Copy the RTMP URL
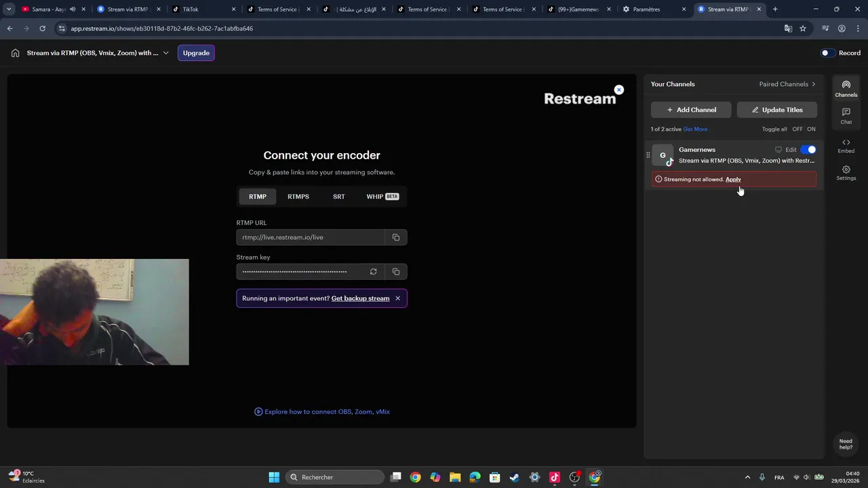The image size is (868, 488). (x=396, y=237)
